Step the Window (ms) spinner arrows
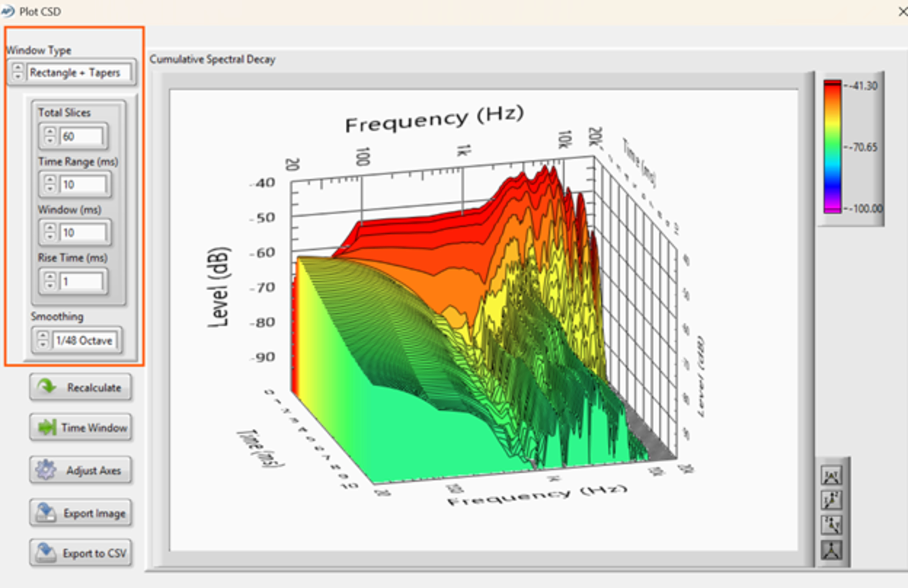Viewport: 908px width, 588px height. pos(50,232)
